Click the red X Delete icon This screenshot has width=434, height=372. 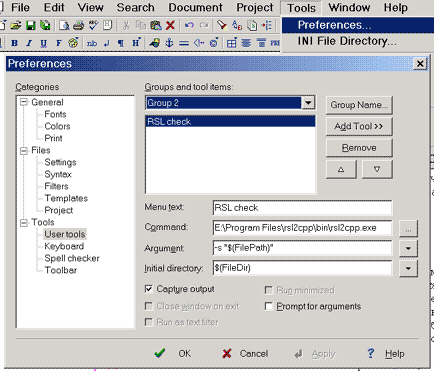pyautogui.click(x=170, y=25)
